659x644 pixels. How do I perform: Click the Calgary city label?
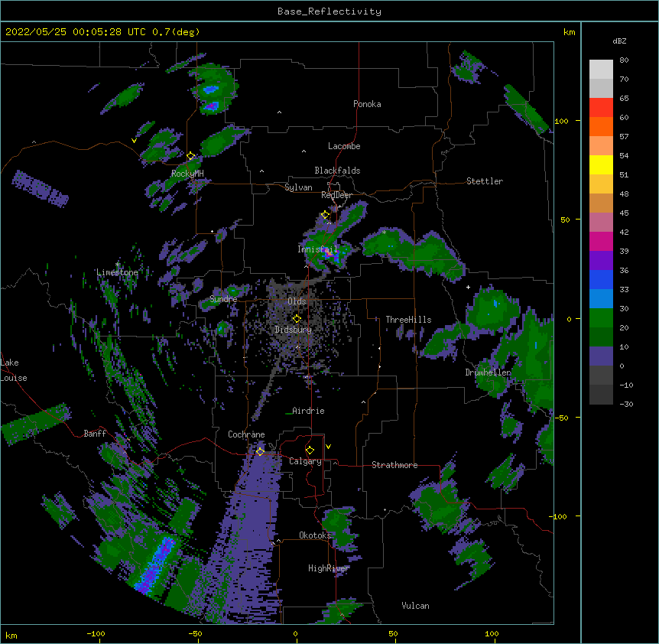pos(305,461)
